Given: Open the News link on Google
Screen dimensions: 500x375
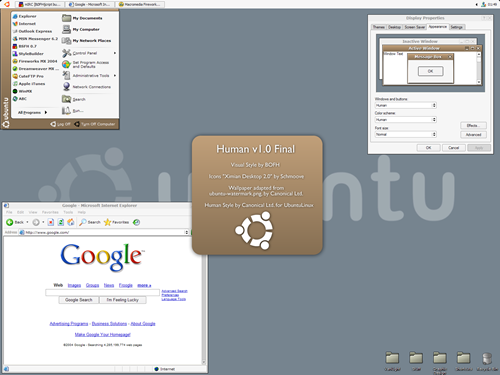Looking at the screenshot, I should tap(109, 285).
